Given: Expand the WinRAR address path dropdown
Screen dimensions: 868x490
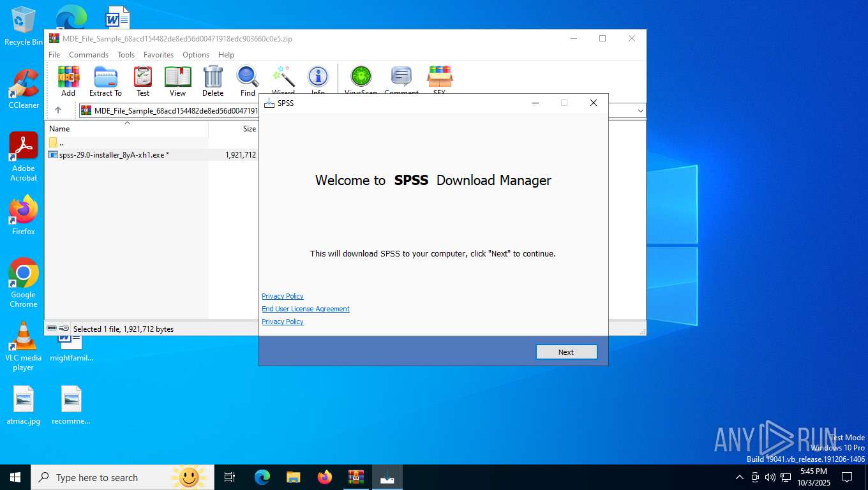Looking at the screenshot, I should (640, 111).
